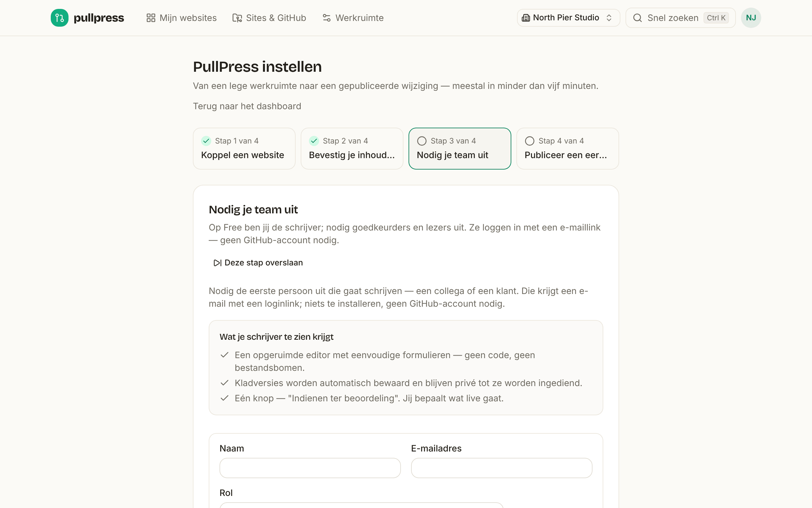Click the up-down chevron in workspace selector
Screen dimensions: 812x508
[609, 18]
